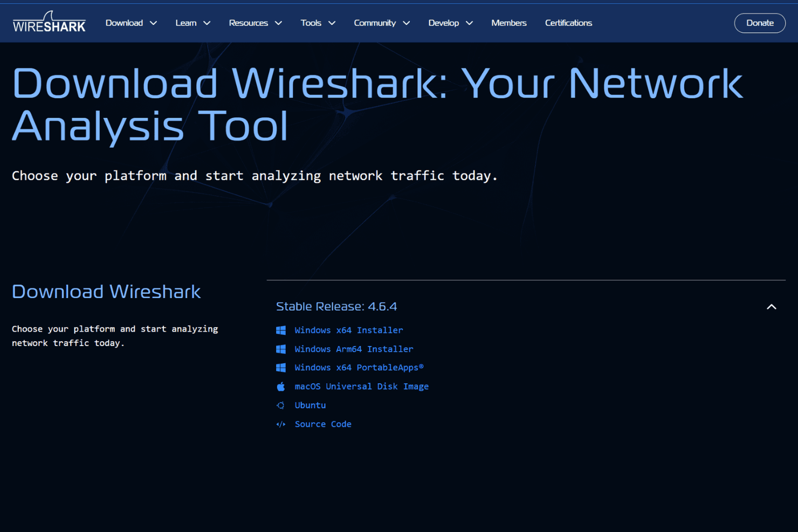This screenshot has height=532, width=798.
Task: Click the Donate button
Action: 760,23
